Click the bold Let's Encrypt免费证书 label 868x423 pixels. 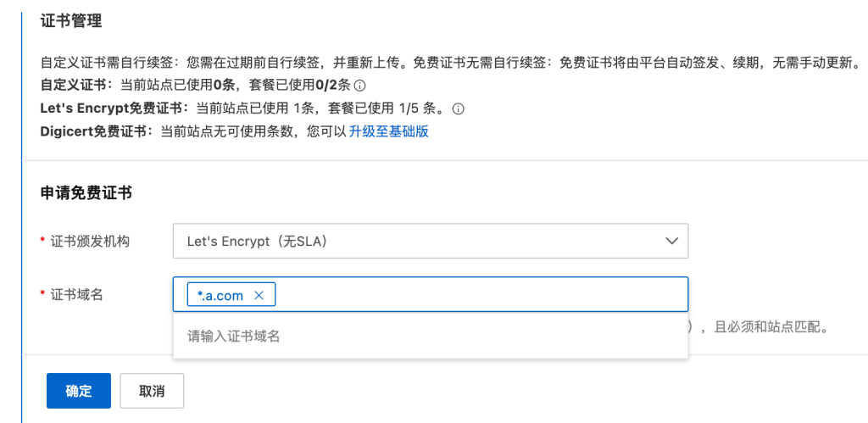(109, 109)
